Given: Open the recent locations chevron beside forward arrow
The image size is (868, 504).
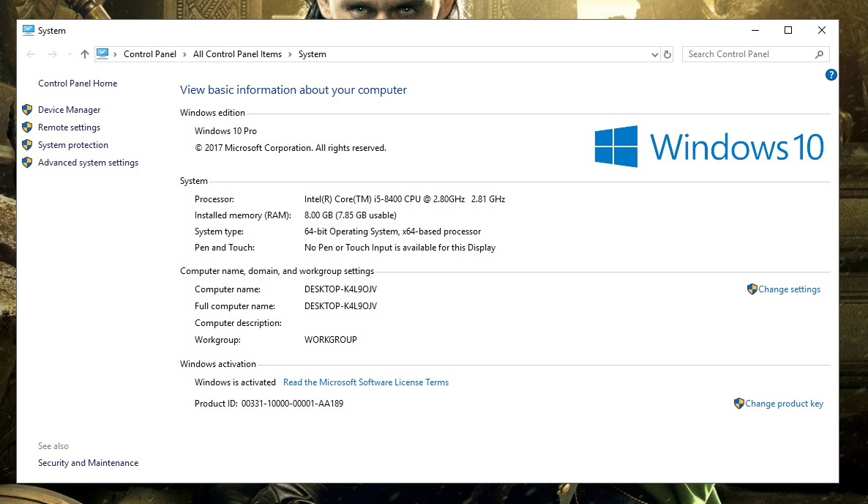Looking at the screenshot, I should pos(70,54).
